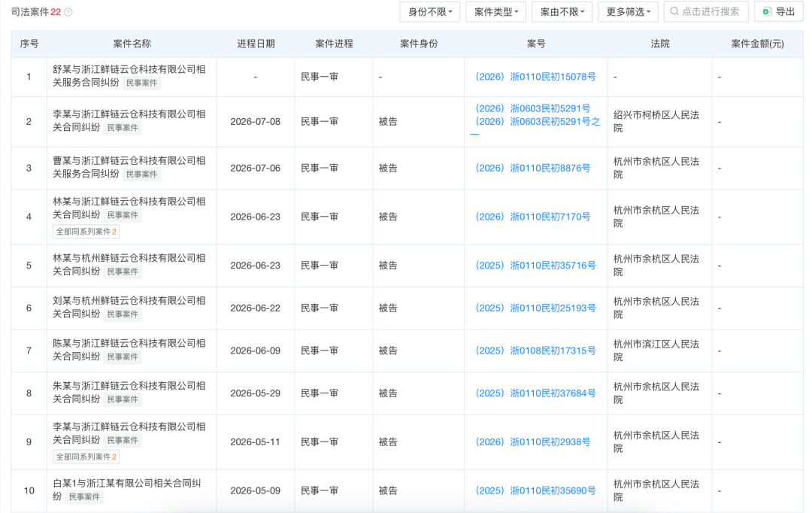812x513 pixels.
Task: Open case link 浙0110民初15078号
Action: point(535,77)
